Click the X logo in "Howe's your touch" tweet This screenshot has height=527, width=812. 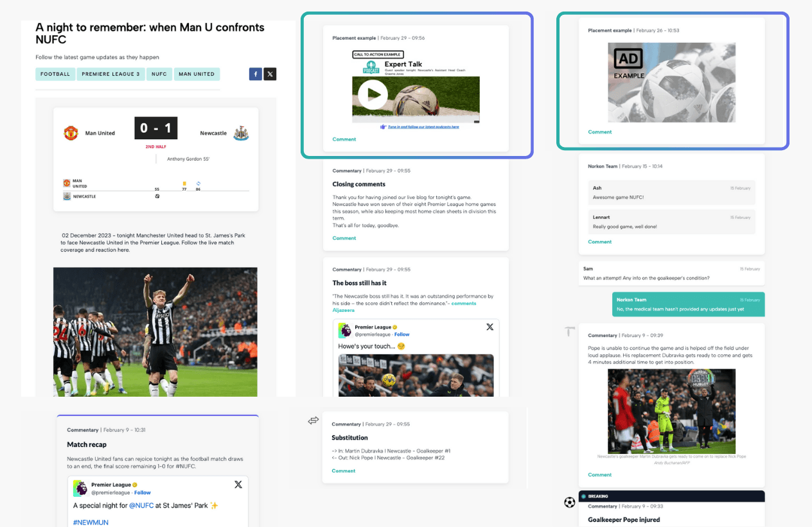490,327
